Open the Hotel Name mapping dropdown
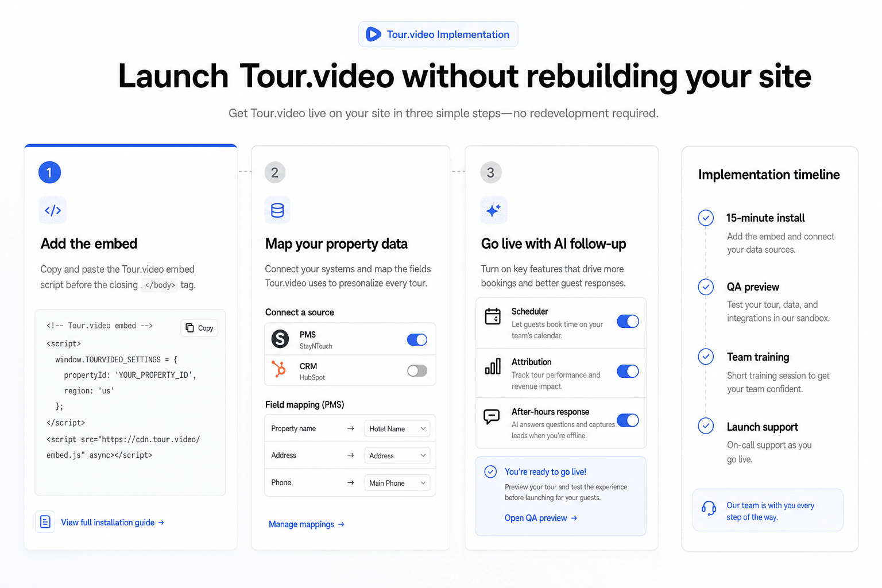882x588 pixels. [397, 428]
